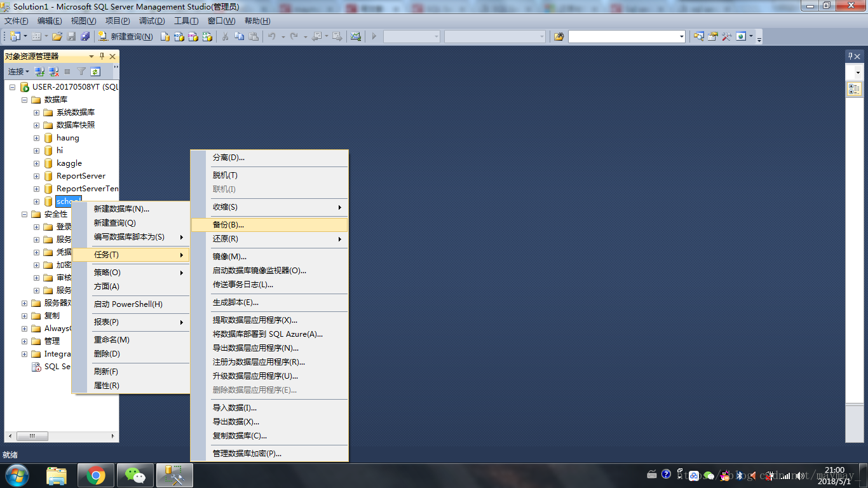Click Object Explorer horizontal scrollbar thumb
The width and height of the screenshot is (868, 488).
pyautogui.click(x=32, y=437)
